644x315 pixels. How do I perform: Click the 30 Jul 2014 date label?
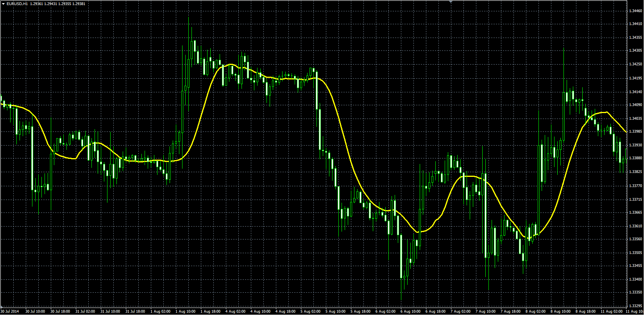click(10, 311)
